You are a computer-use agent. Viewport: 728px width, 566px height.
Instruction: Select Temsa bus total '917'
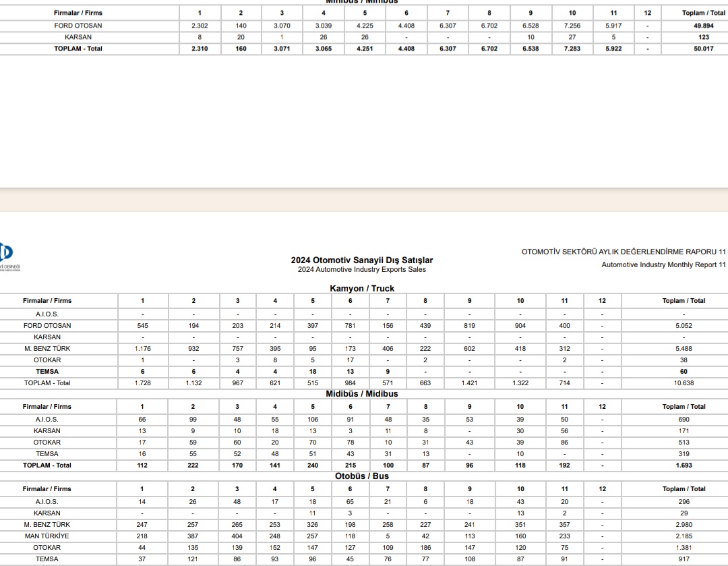point(684,559)
